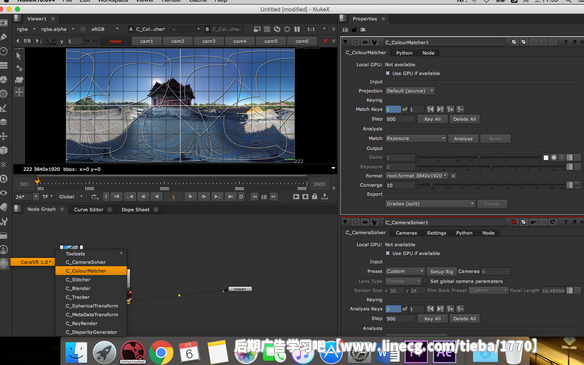Play forward in the timeline

190,197
